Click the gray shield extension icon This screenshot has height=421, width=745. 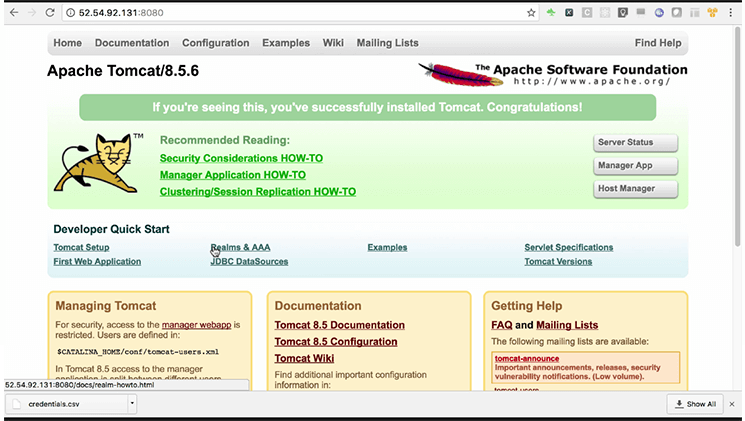(x=677, y=13)
